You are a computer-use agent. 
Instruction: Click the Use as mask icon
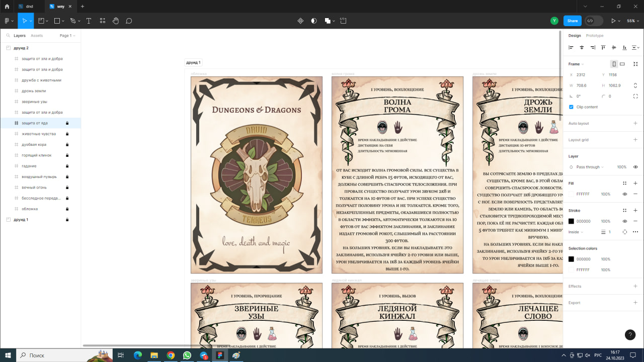[x=314, y=21]
